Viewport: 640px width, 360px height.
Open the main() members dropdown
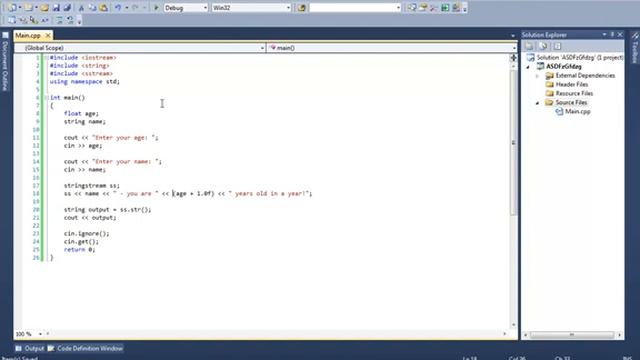(x=514, y=48)
